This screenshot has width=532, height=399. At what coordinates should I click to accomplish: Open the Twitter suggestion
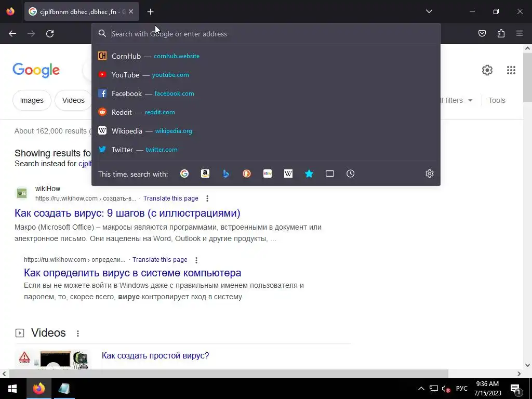point(266,149)
